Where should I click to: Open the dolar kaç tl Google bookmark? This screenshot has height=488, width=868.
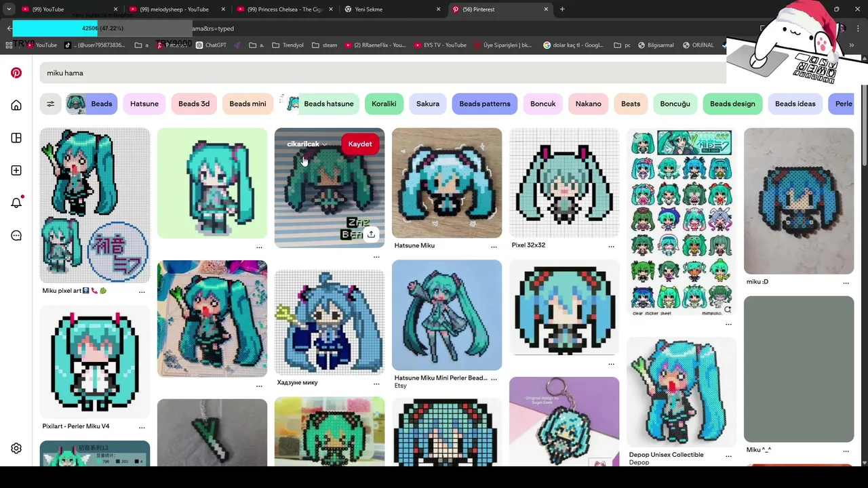click(x=573, y=45)
